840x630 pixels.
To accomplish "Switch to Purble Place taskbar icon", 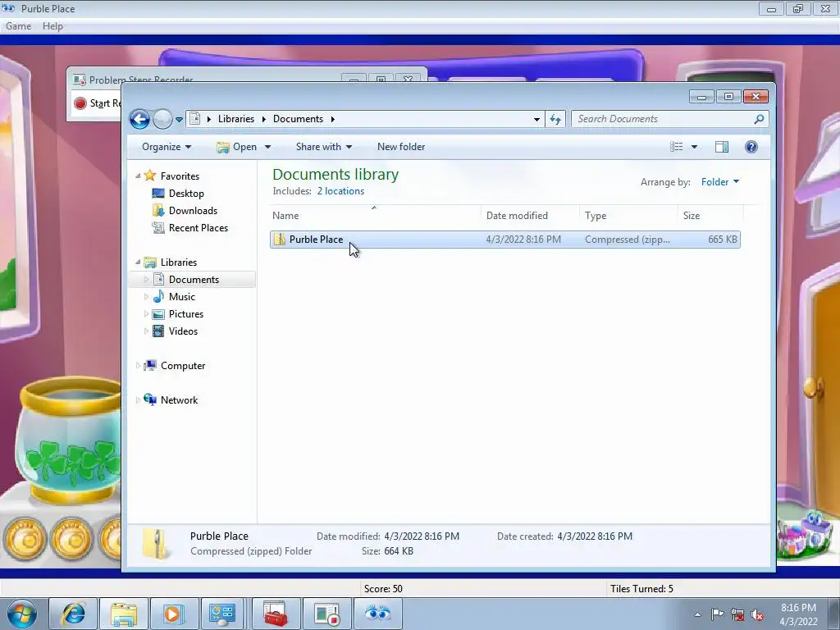I will pyautogui.click(x=377, y=614).
